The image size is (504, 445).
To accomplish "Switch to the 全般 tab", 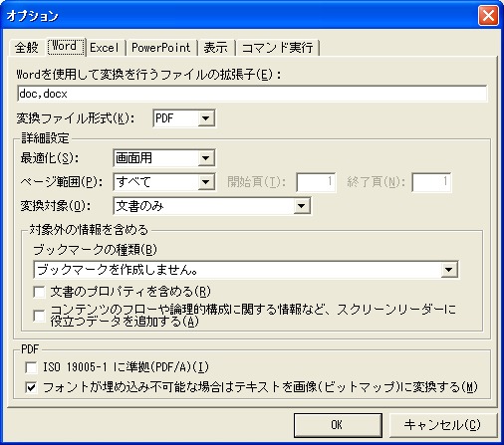I will click(x=27, y=48).
